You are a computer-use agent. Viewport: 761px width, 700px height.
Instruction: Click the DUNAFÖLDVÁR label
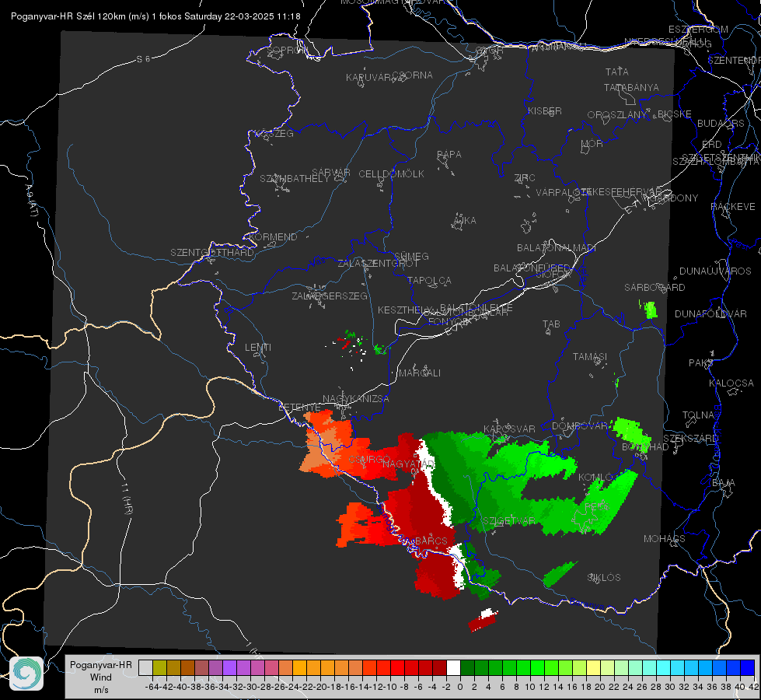click(710, 313)
